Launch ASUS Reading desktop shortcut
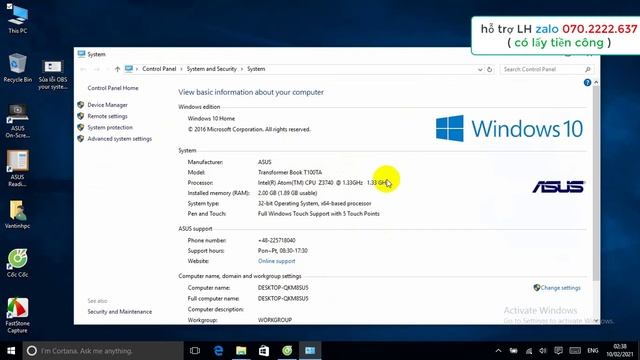The width and height of the screenshot is (640, 360). click(18, 168)
